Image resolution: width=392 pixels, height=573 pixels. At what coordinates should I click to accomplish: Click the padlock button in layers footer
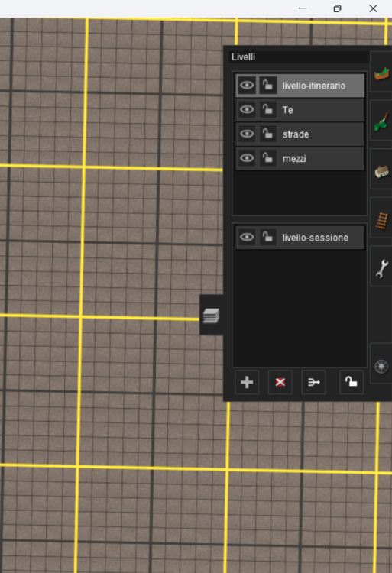point(352,382)
